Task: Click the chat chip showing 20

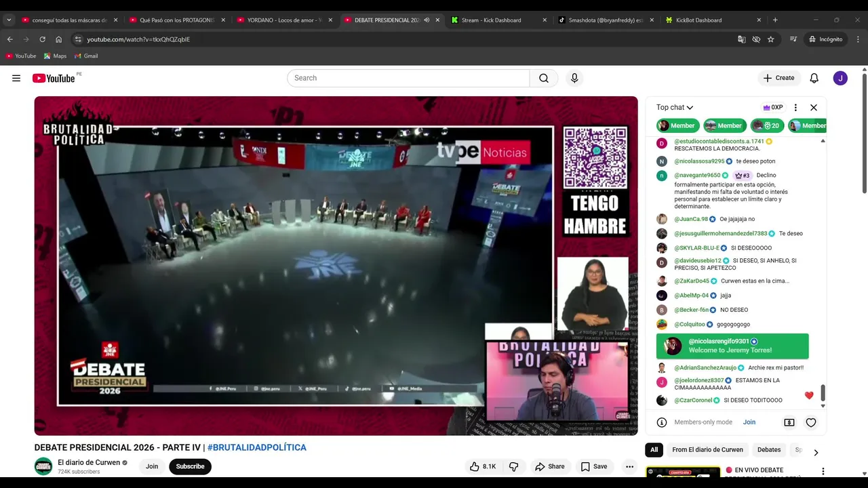Action: pos(767,125)
